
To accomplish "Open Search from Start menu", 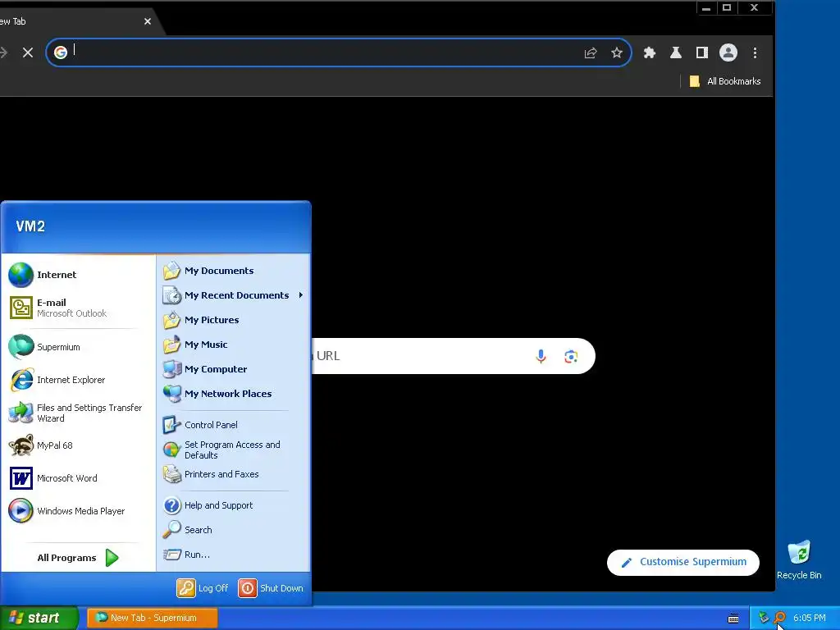I will [233, 530].
